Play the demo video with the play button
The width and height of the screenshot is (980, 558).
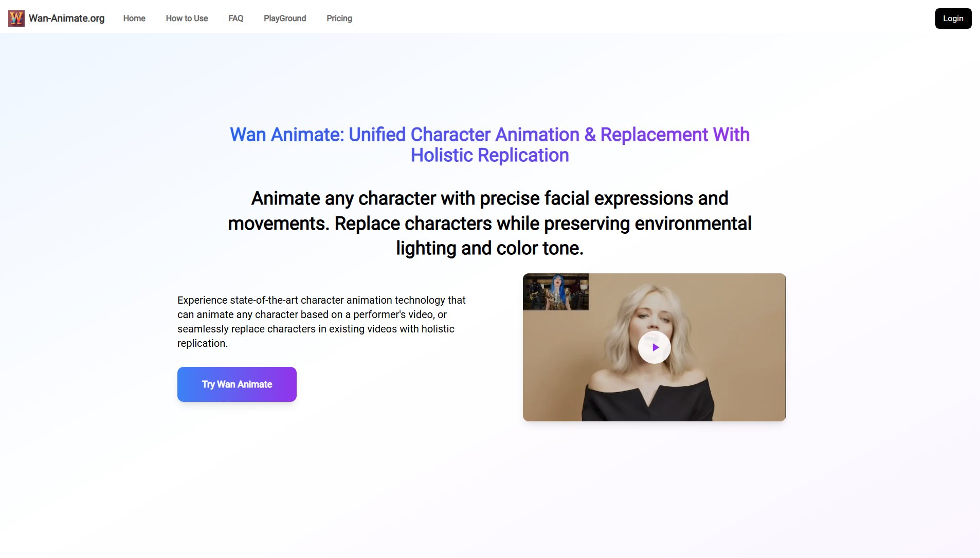click(654, 347)
